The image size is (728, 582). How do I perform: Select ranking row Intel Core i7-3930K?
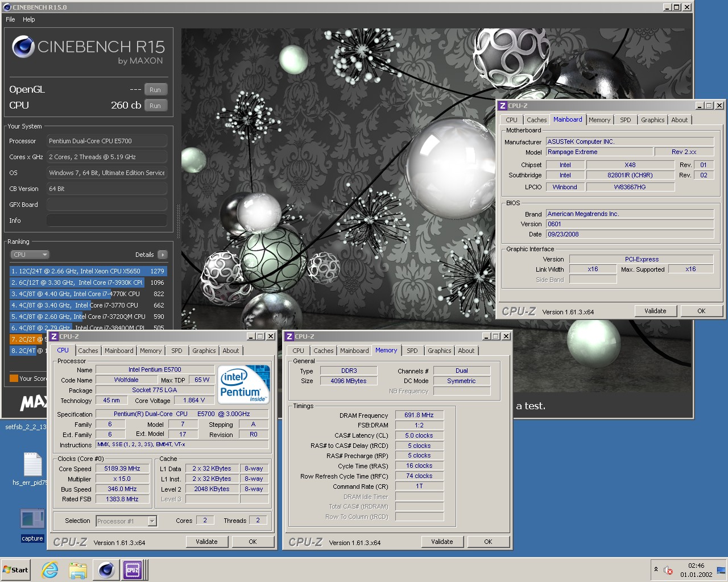click(x=88, y=282)
